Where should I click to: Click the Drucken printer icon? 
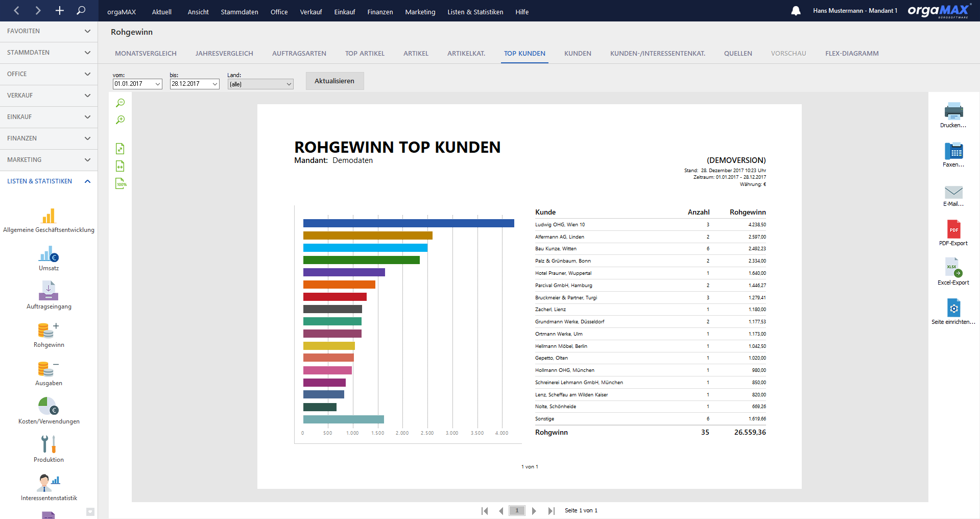tap(953, 111)
